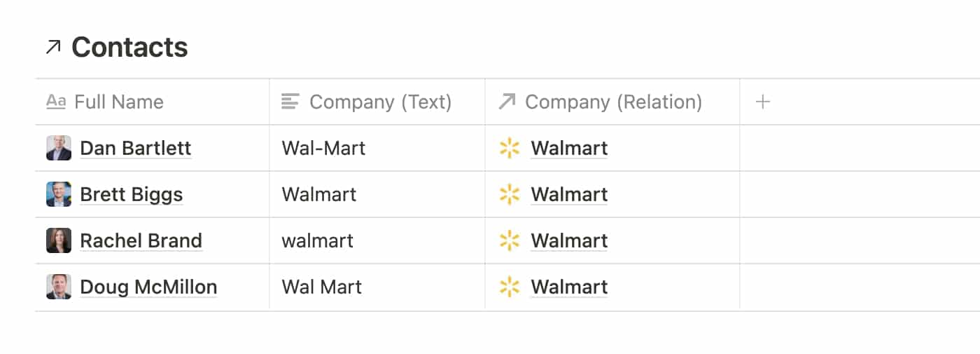Open Dan Bartlett's contact page

pyautogui.click(x=136, y=148)
